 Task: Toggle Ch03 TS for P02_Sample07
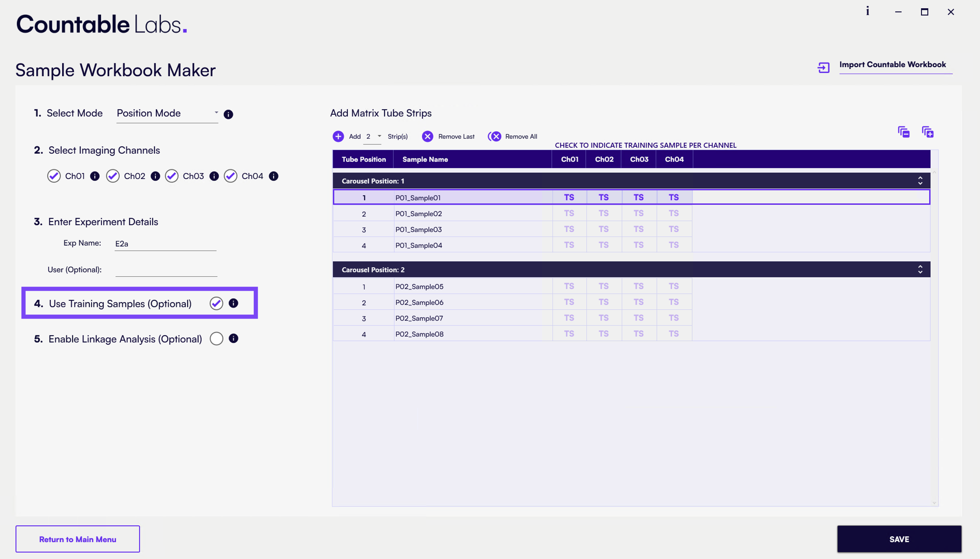pyautogui.click(x=639, y=318)
